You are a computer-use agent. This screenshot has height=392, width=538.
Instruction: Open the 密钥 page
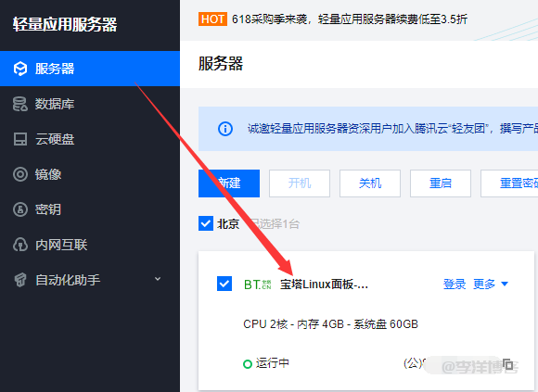pyautogui.click(x=90, y=209)
